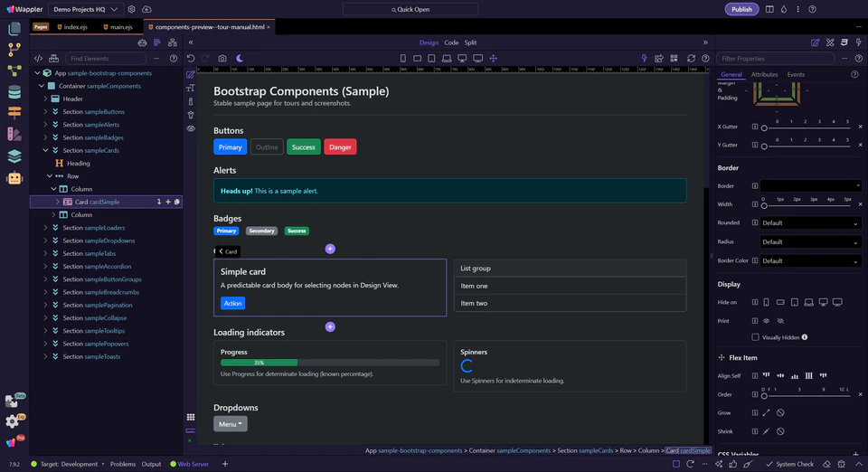Switch to the index.ejs file tab
Screen dimensions: 868x472
tap(72, 26)
